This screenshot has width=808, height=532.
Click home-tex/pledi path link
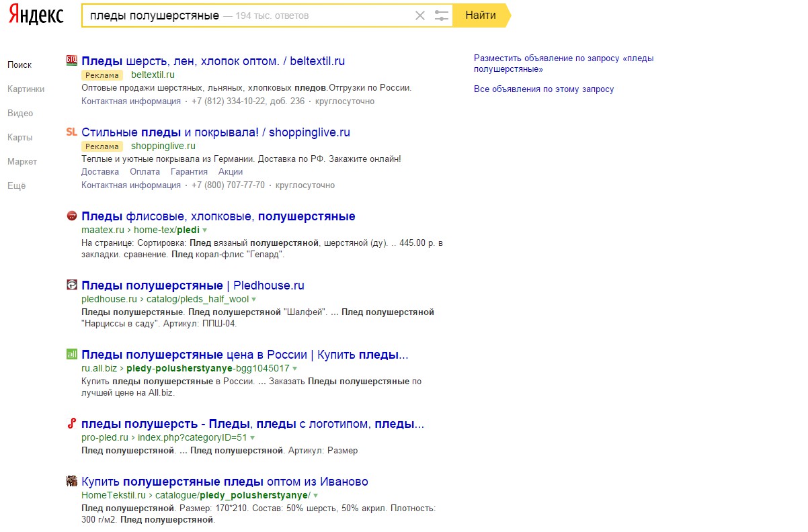167,230
